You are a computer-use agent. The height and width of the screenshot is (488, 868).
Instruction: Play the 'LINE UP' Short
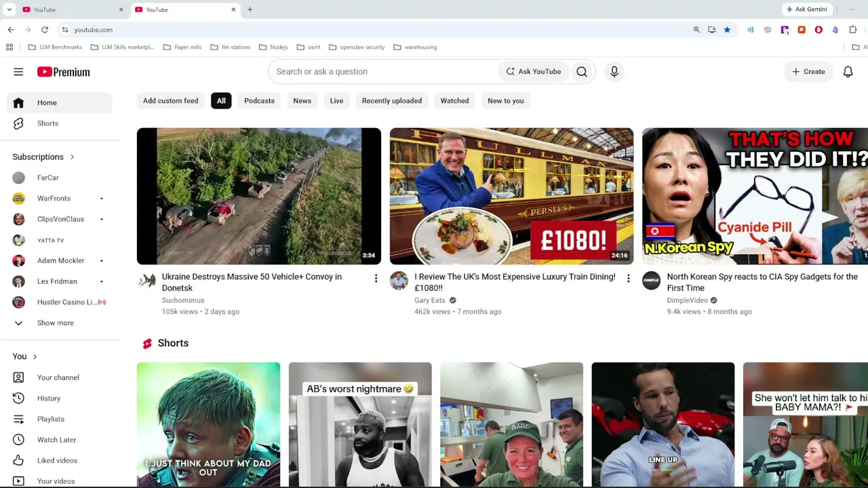pyautogui.click(x=663, y=425)
